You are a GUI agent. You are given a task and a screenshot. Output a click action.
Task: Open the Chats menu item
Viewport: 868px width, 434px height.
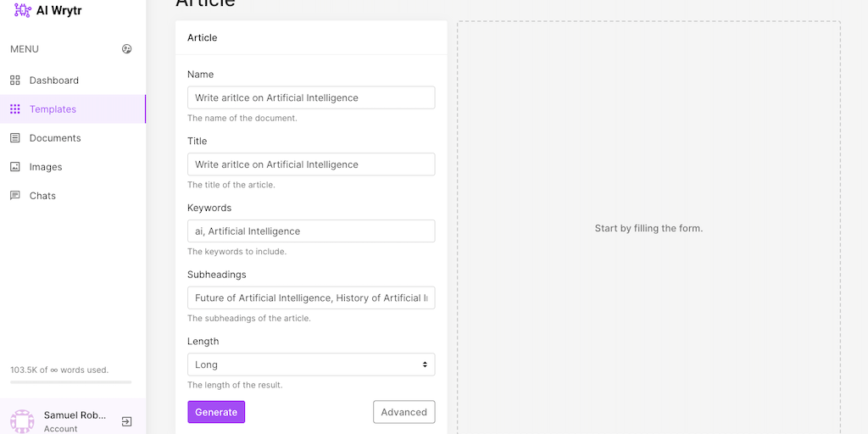click(42, 196)
